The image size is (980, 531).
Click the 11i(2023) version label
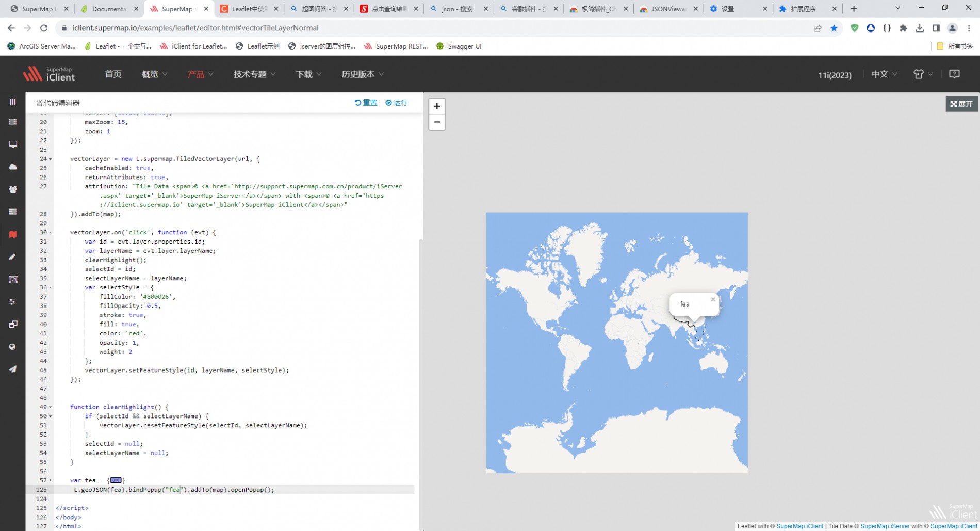click(x=835, y=75)
